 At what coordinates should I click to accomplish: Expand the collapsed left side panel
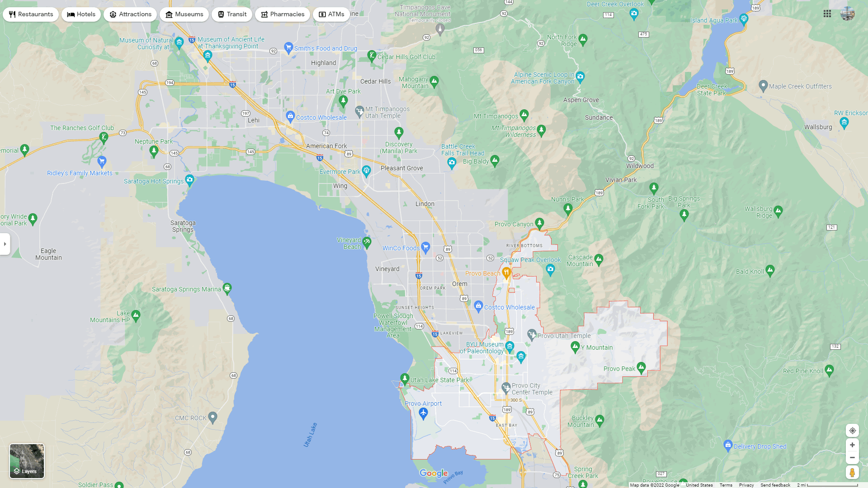(x=5, y=244)
